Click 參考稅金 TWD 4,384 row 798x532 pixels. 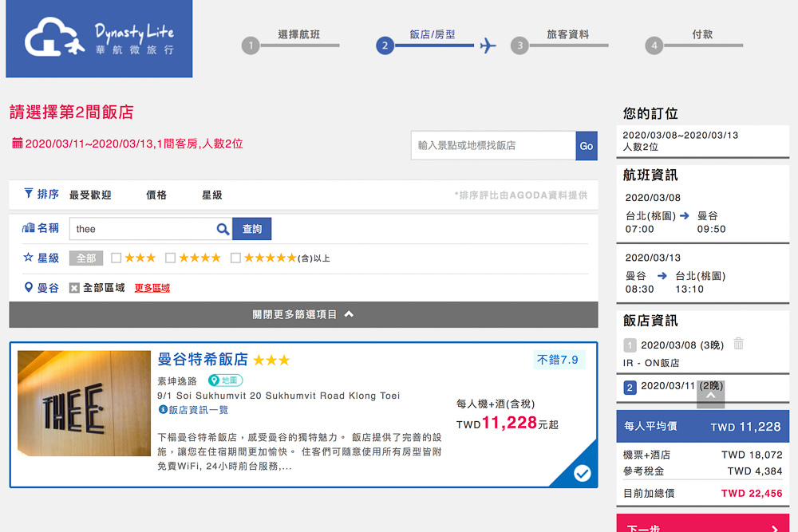(x=702, y=471)
